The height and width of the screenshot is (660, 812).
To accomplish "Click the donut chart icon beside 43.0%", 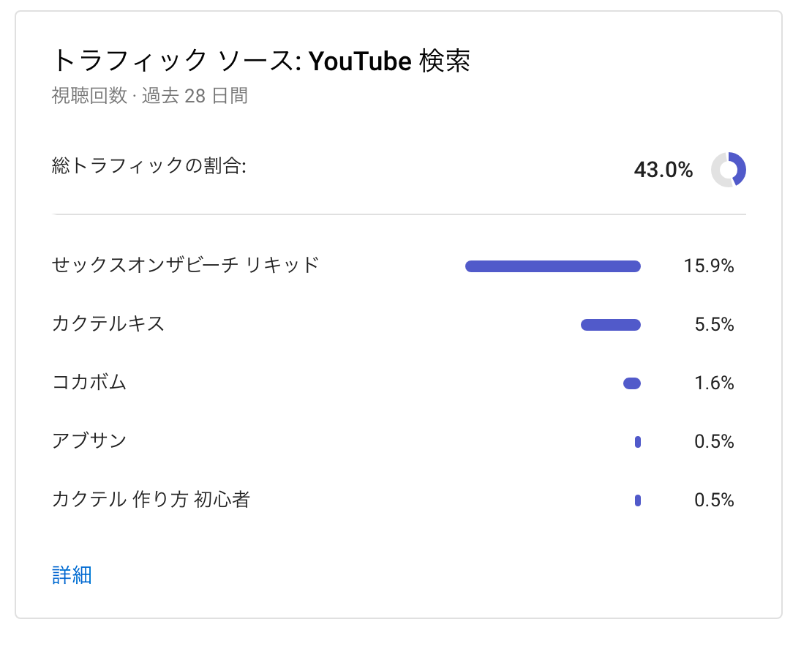I will (728, 170).
